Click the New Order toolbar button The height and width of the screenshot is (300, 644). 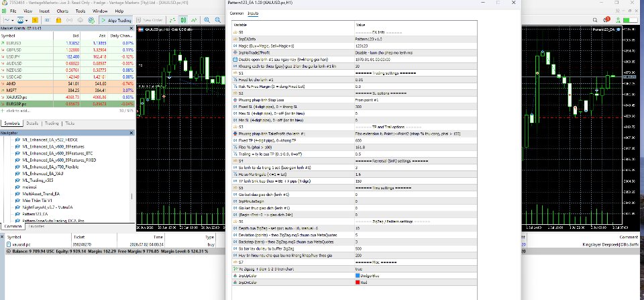(x=150, y=20)
